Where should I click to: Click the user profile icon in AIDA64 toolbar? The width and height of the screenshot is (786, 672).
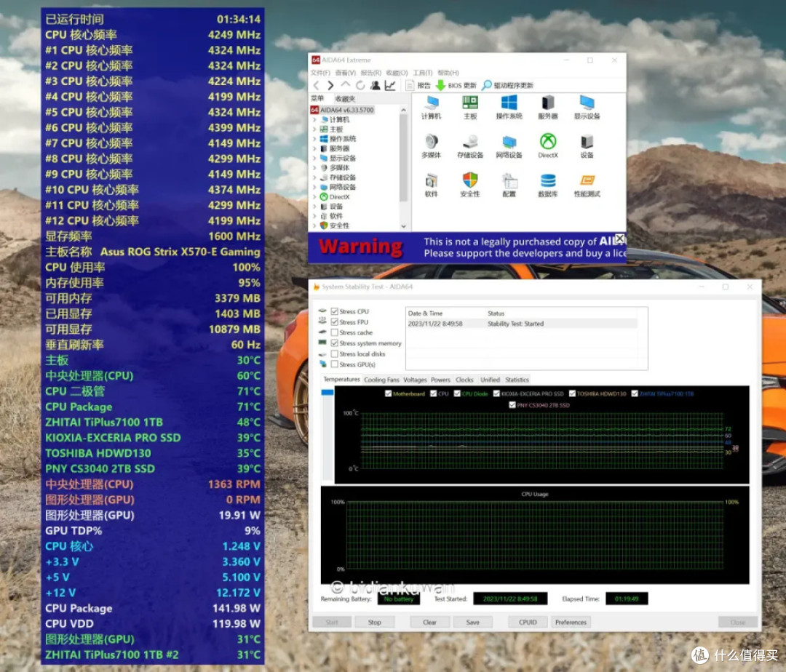click(x=375, y=86)
